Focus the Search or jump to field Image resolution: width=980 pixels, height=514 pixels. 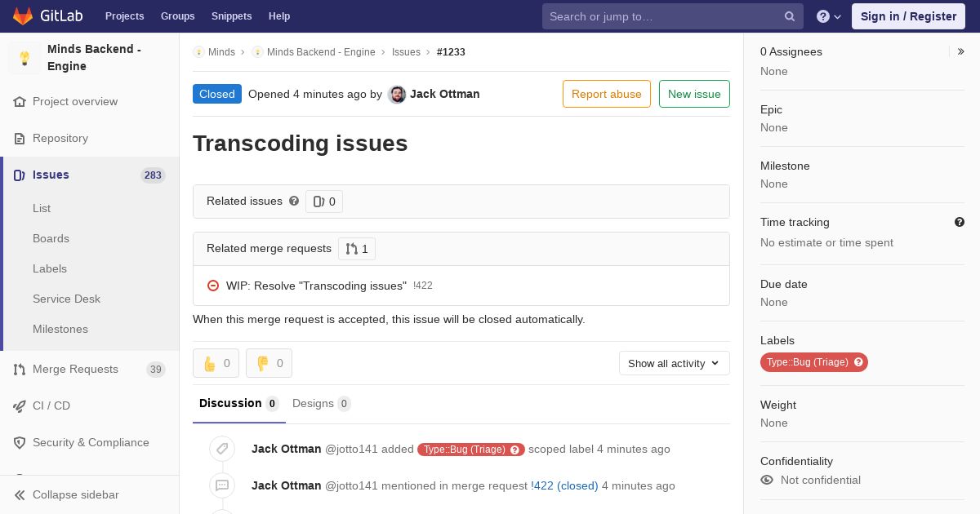click(x=673, y=16)
